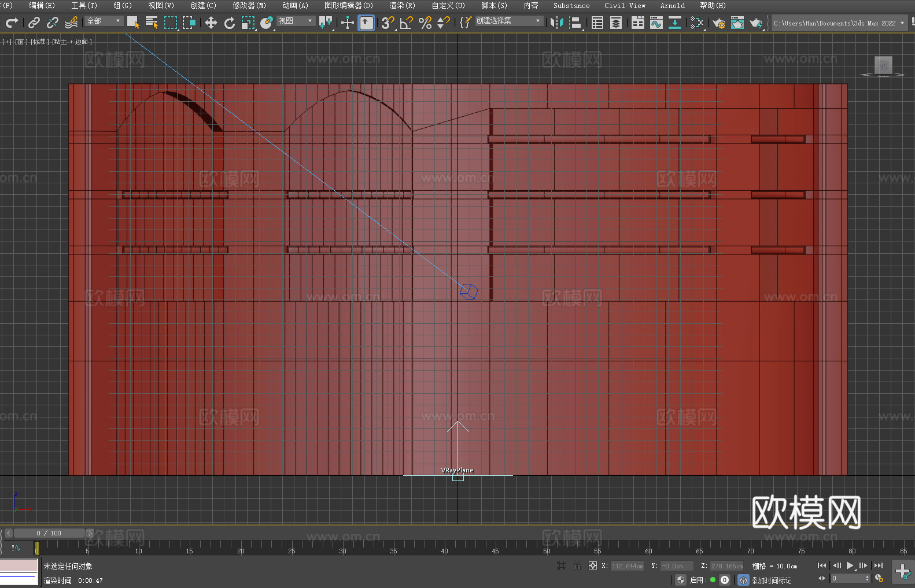This screenshot has height=588, width=915.
Task: Open the Curve Editor icon
Action: pos(656,23)
